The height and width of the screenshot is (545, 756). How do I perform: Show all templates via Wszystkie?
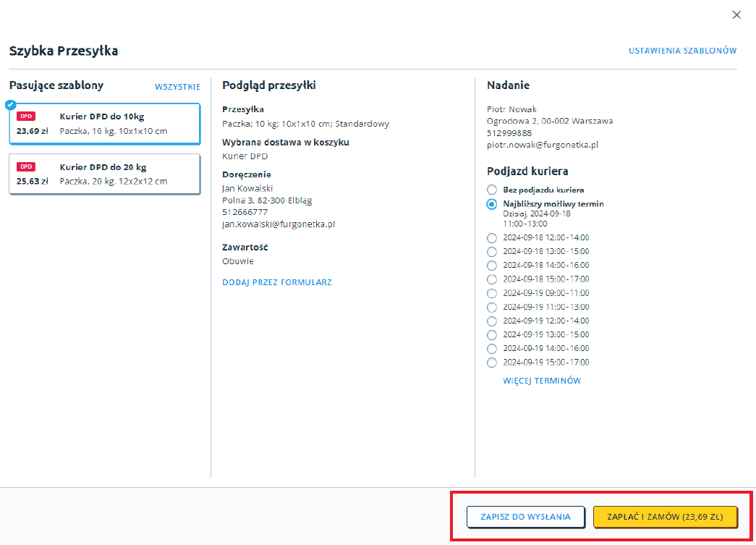pyautogui.click(x=177, y=87)
